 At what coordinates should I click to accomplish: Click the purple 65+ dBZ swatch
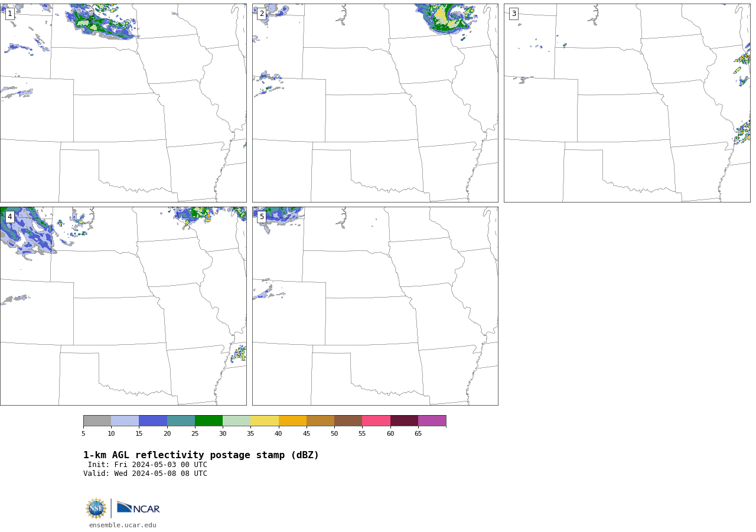point(432,421)
